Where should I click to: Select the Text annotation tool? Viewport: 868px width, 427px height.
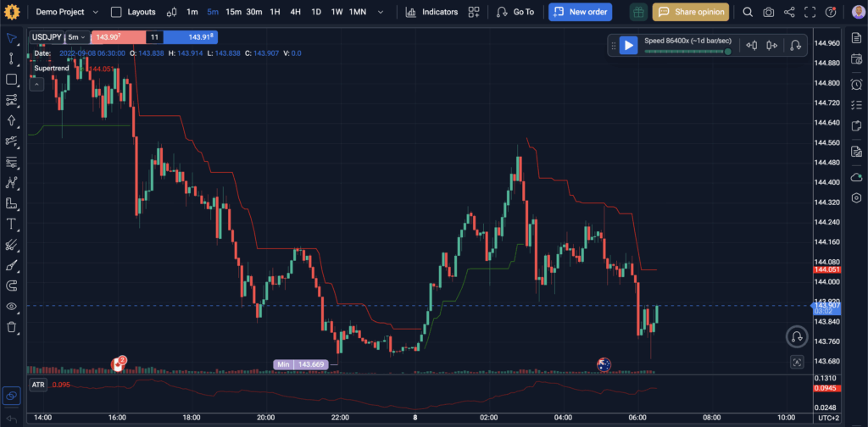[11, 224]
